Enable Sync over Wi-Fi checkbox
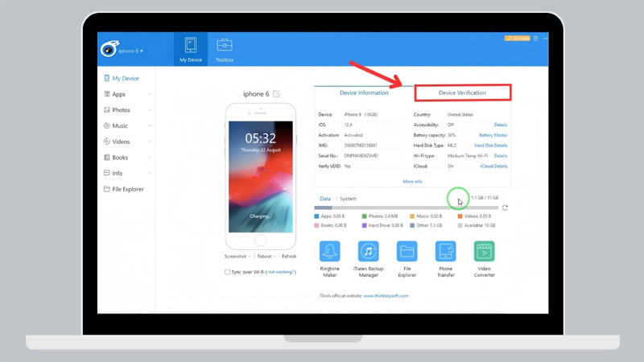This screenshot has height=362, width=644. click(228, 272)
